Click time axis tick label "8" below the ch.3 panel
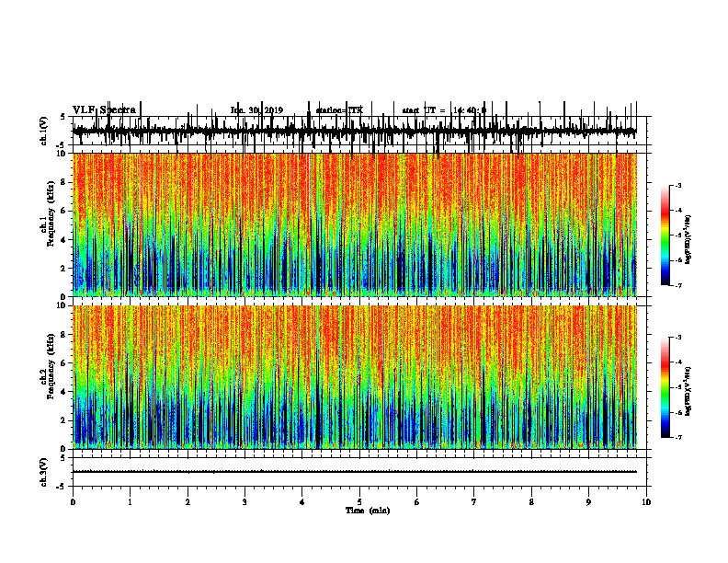 (x=531, y=502)
